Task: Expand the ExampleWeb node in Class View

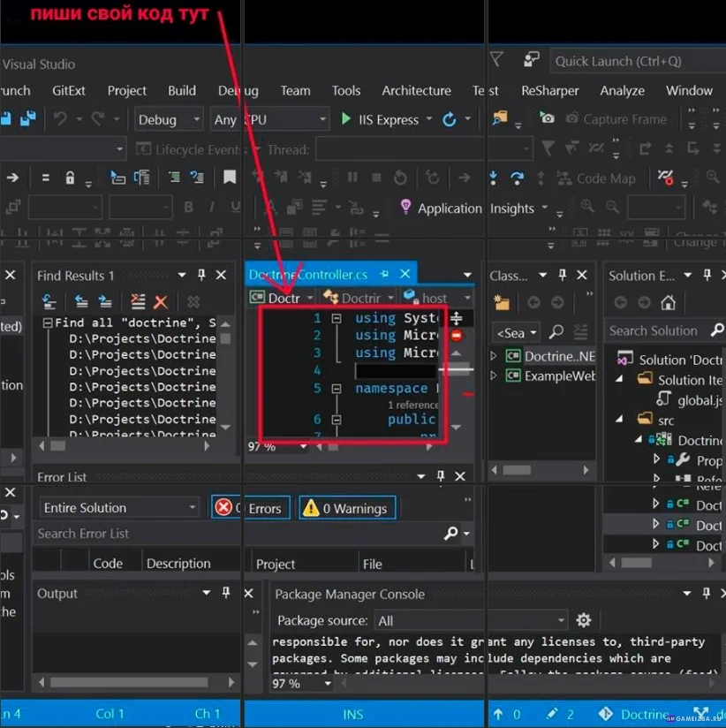Action: pyautogui.click(x=494, y=375)
